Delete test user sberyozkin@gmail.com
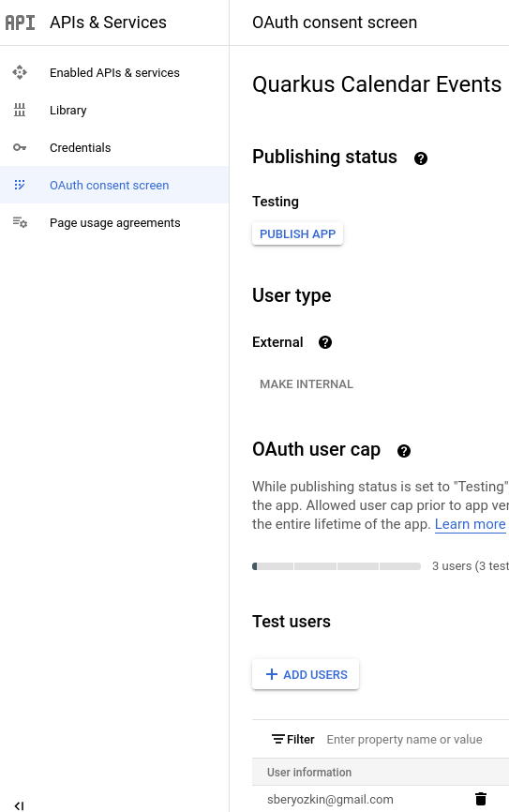The width and height of the screenshot is (509, 812). (x=481, y=799)
